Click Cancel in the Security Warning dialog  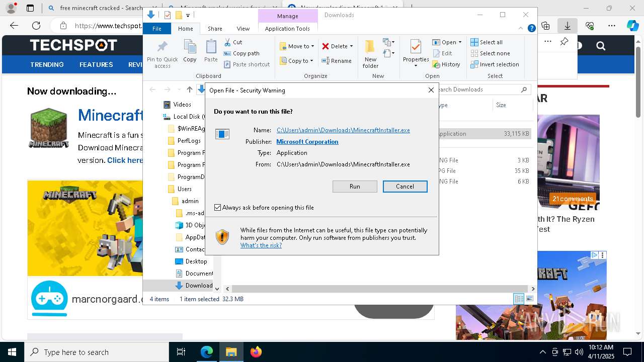click(x=405, y=187)
